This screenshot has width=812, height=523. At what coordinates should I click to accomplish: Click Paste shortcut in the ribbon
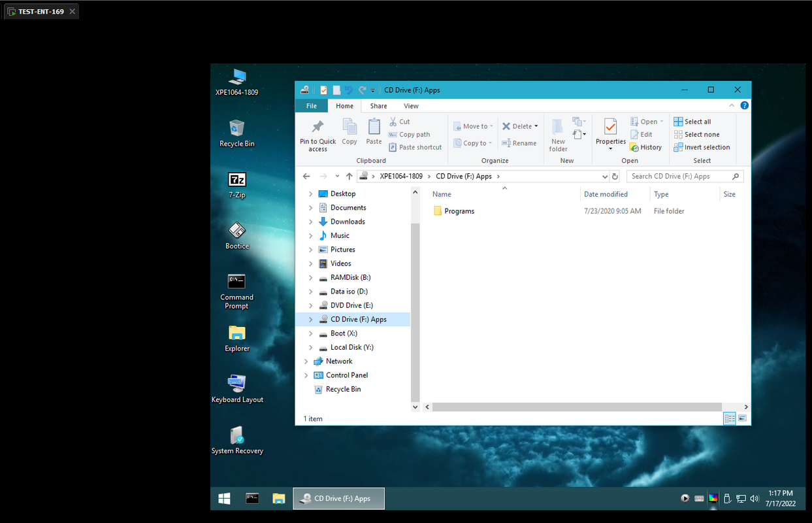(x=415, y=147)
